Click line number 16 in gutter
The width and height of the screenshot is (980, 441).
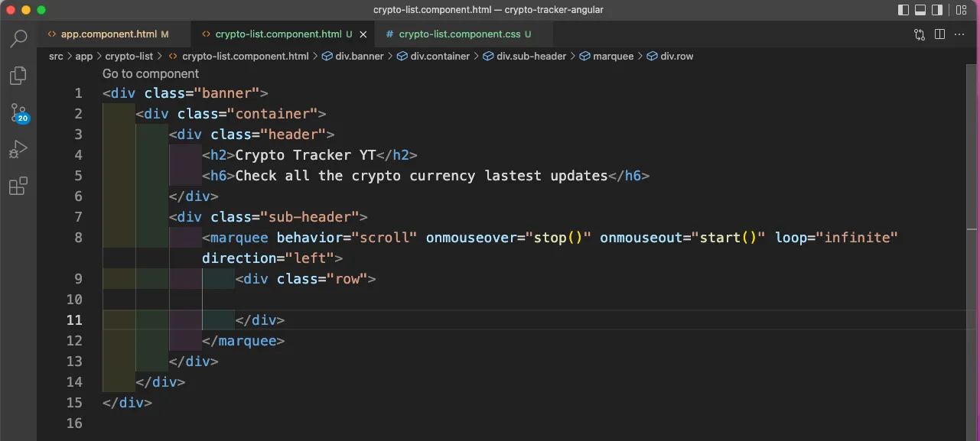(74, 423)
